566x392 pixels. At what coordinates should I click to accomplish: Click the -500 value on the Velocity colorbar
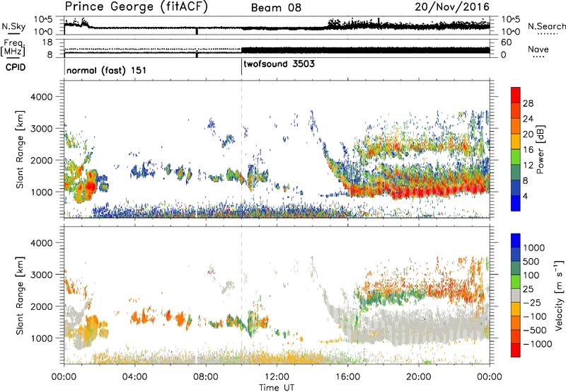[535, 330]
